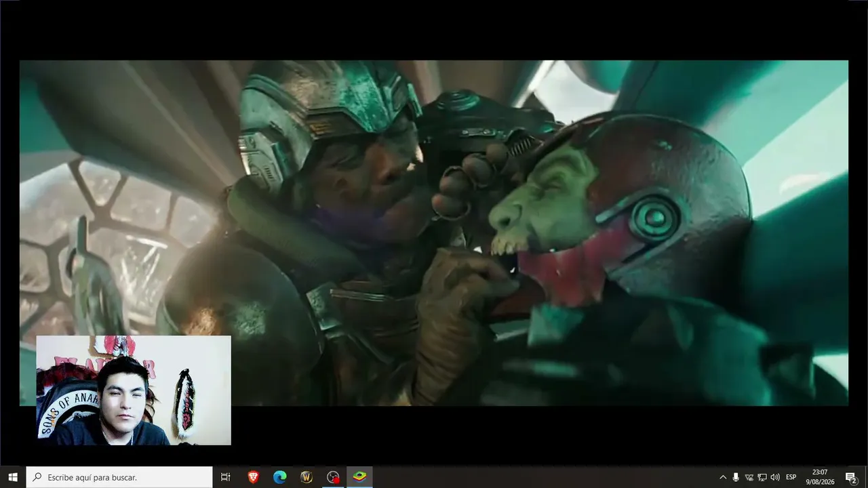Open World of Warcraft taskbar icon
This screenshot has width=868, height=488.
tap(306, 477)
